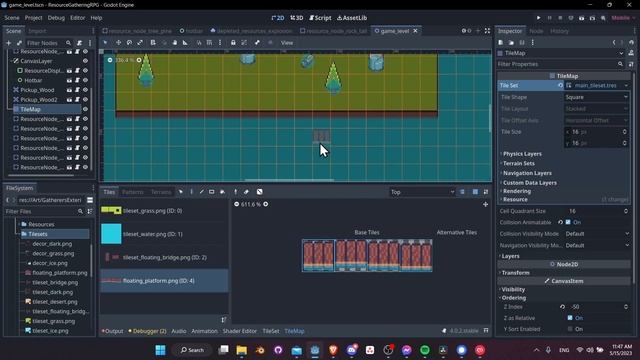Select the Line tool in TileMap editor
Image resolution: width=640 pixels, height=360 pixels.
coord(202,192)
